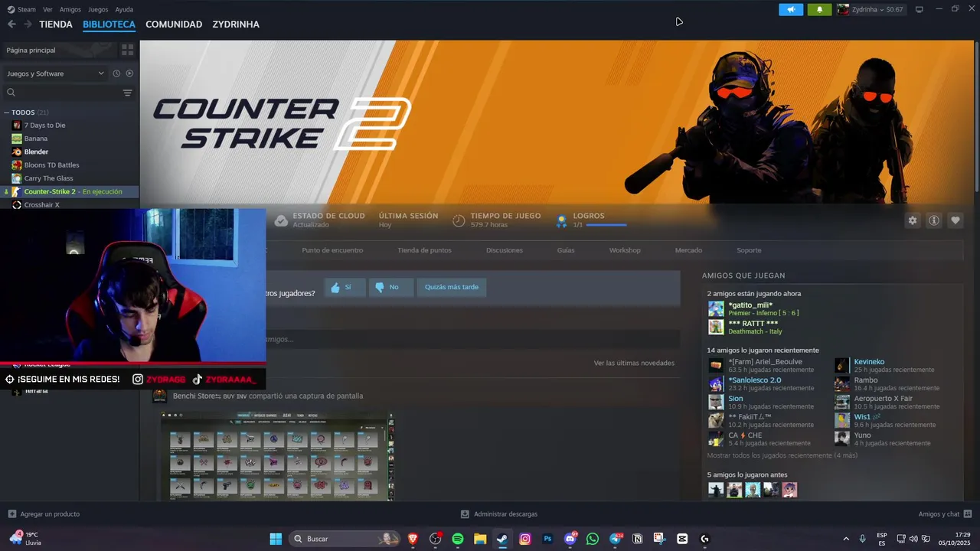Image resolution: width=980 pixels, height=551 pixels.
Task: Answer Sí to recommendation prompt
Action: coord(345,287)
